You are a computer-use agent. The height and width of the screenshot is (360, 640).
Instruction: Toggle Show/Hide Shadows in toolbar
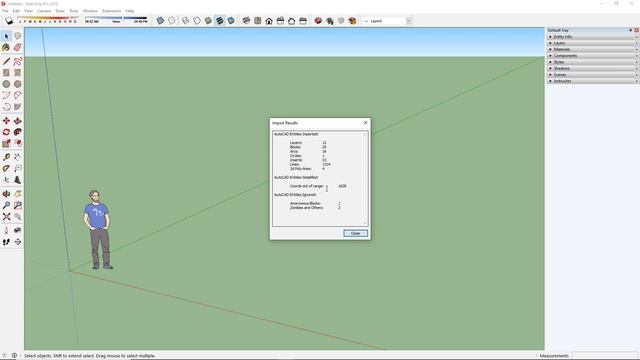(x=9, y=21)
